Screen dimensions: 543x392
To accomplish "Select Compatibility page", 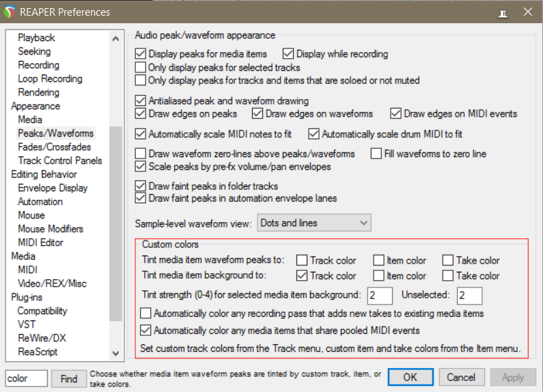I will (x=42, y=311).
